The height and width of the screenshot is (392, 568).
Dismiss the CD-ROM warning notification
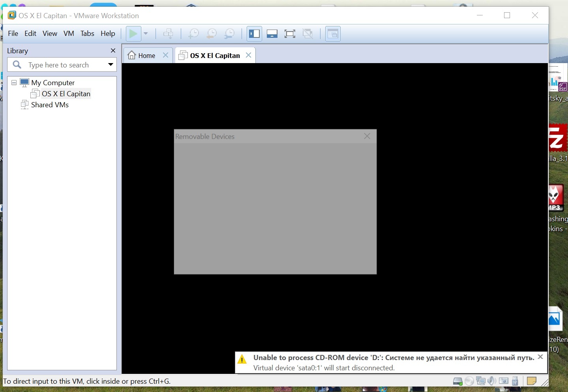541,357
